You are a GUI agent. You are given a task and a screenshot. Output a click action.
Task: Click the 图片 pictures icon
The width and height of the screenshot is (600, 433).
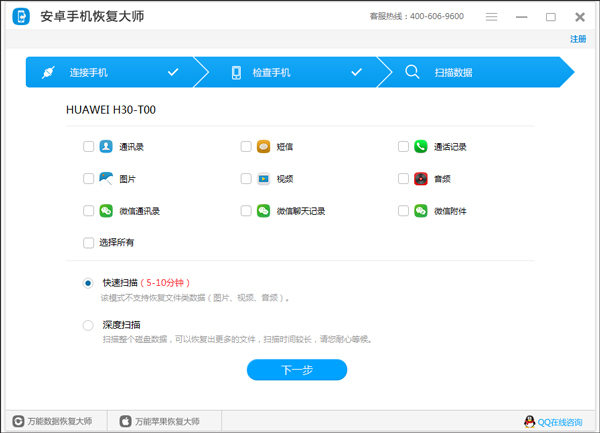(106, 179)
